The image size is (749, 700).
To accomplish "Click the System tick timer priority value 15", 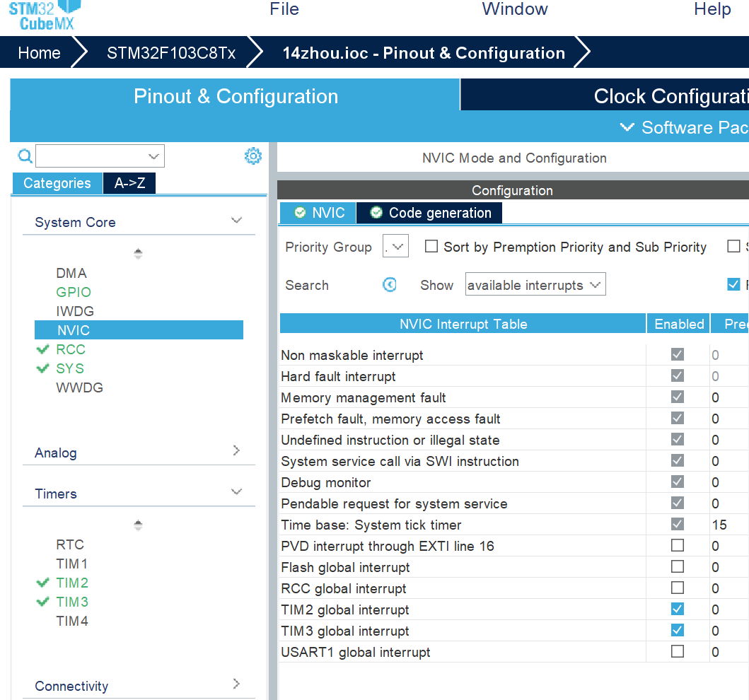I will pos(719,525).
